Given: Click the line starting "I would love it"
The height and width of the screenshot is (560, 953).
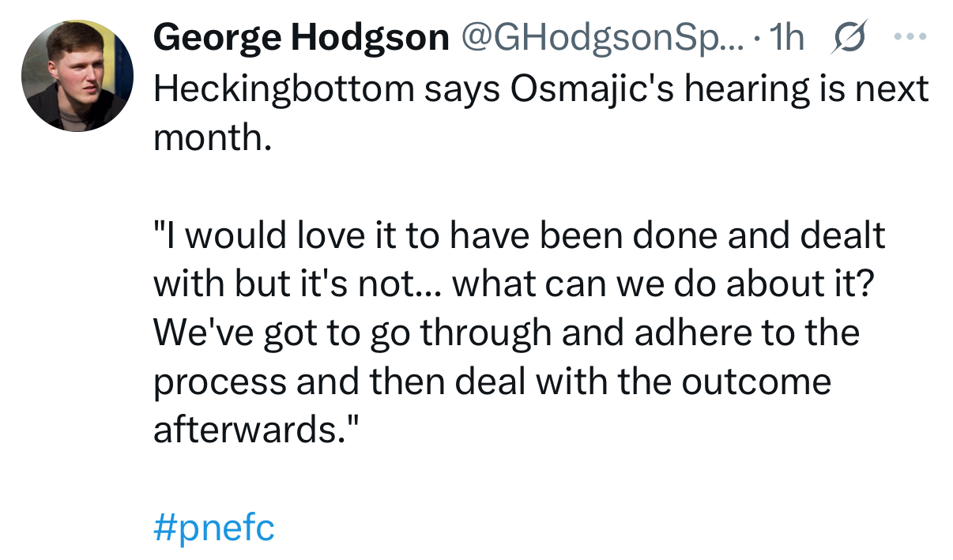Looking at the screenshot, I should (x=518, y=236).
